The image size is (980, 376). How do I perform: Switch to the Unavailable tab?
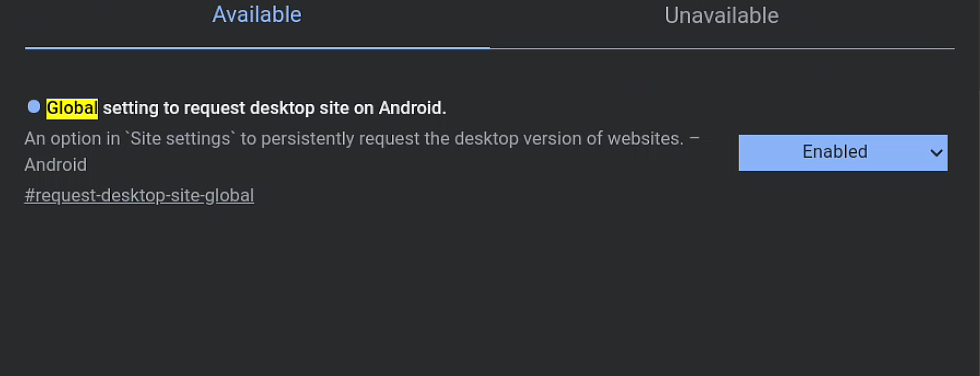tap(721, 16)
